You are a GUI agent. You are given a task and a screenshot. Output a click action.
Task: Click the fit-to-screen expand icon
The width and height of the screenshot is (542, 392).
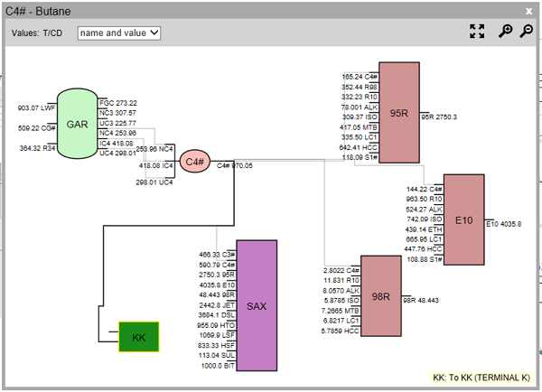coord(478,32)
